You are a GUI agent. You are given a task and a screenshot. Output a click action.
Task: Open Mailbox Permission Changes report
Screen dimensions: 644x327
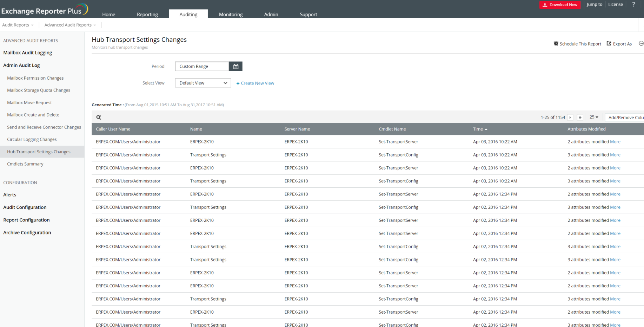coord(35,78)
